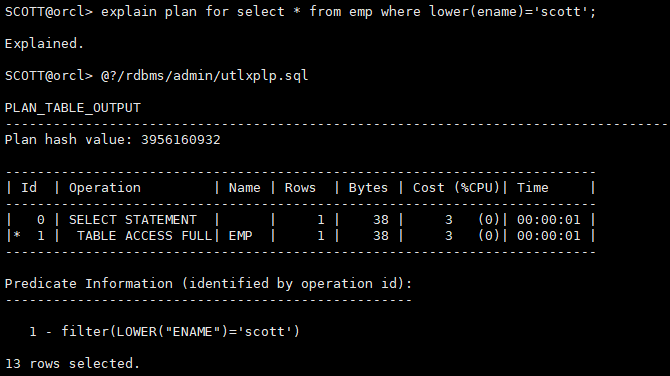Click the TABLE ACCESS FULL operation
This screenshot has height=376, width=670.
[144, 236]
